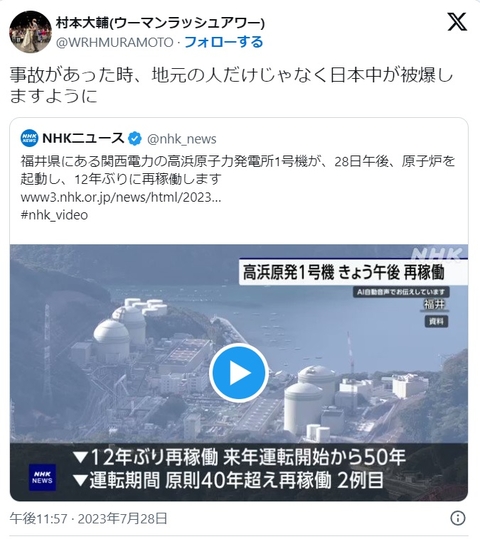This screenshot has height=539, width=480.
Task: Open the www3.nhk.or.jp news link
Action: click(121, 197)
